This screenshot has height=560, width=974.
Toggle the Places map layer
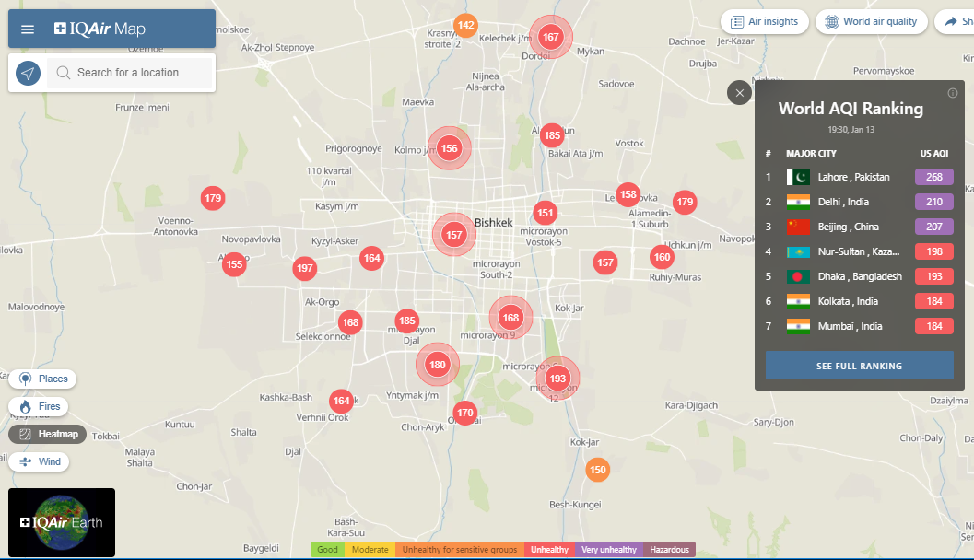point(42,379)
